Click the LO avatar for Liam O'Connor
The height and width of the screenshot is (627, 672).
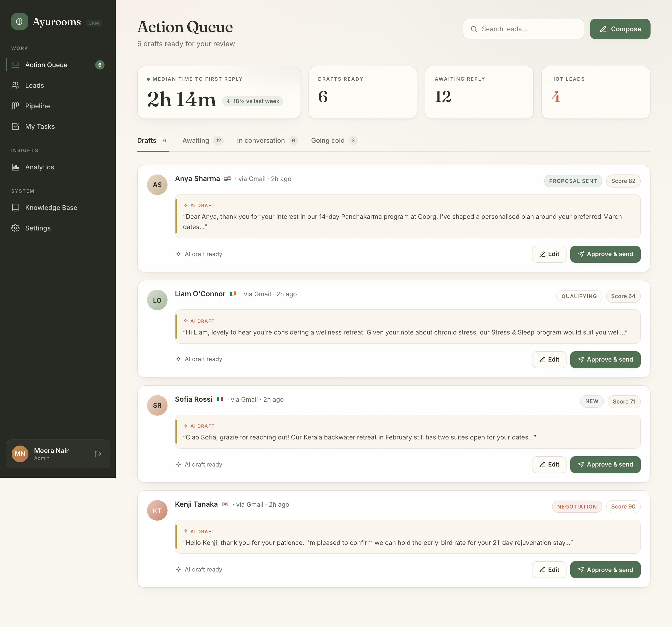[157, 300]
